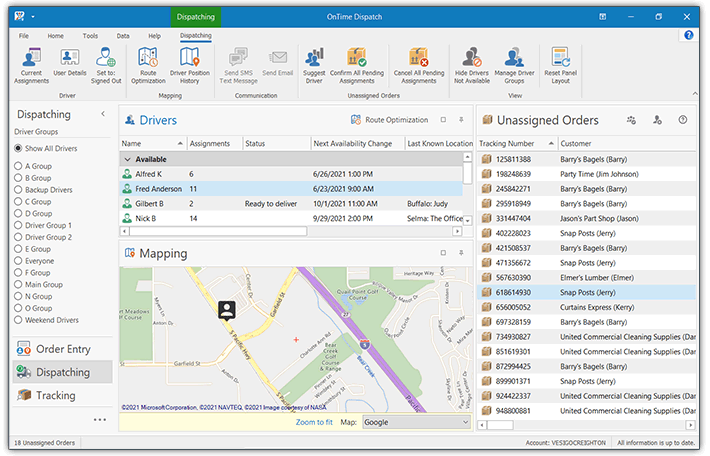Switch to the Dispatching ribbon tab
This screenshot has height=456, width=710.
pyautogui.click(x=196, y=35)
